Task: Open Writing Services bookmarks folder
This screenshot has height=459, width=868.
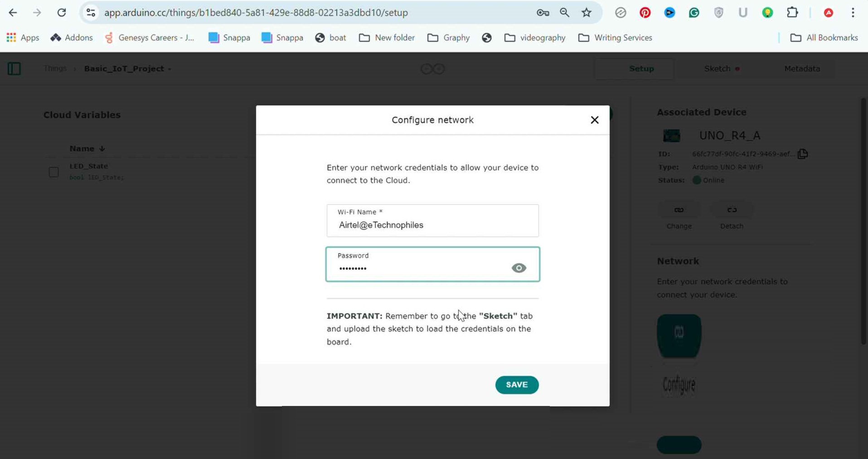Action: coord(615,38)
